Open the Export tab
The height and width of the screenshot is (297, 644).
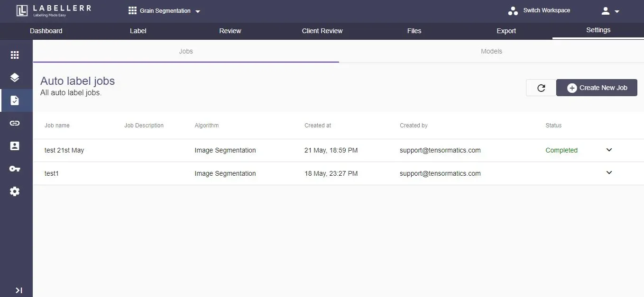[506, 31]
